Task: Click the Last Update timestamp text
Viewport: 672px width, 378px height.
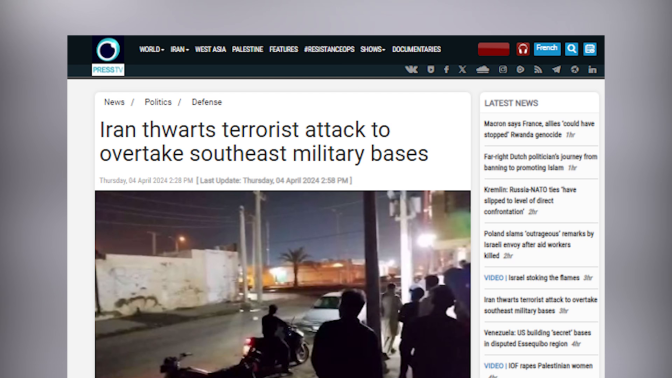Action: tap(274, 180)
